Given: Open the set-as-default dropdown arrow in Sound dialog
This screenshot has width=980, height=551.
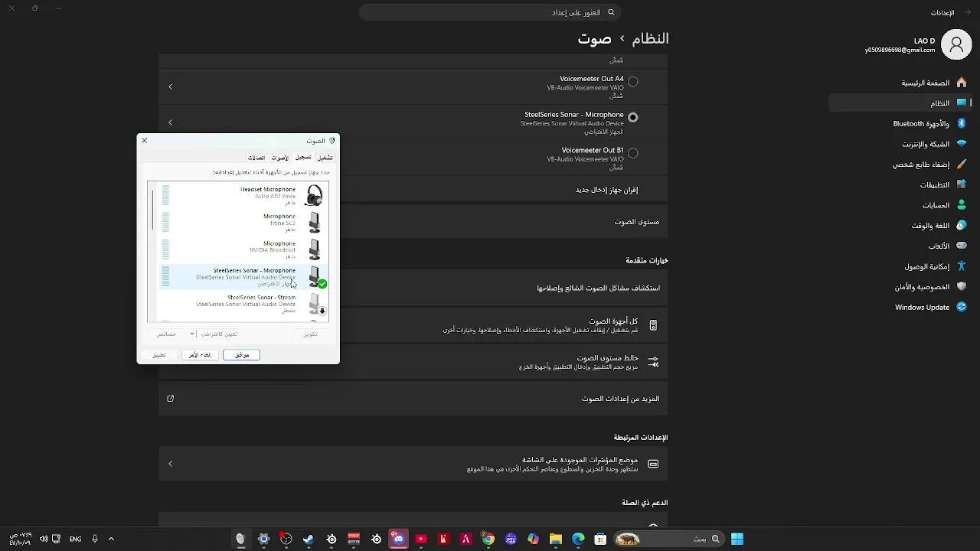Looking at the screenshot, I should (x=193, y=334).
